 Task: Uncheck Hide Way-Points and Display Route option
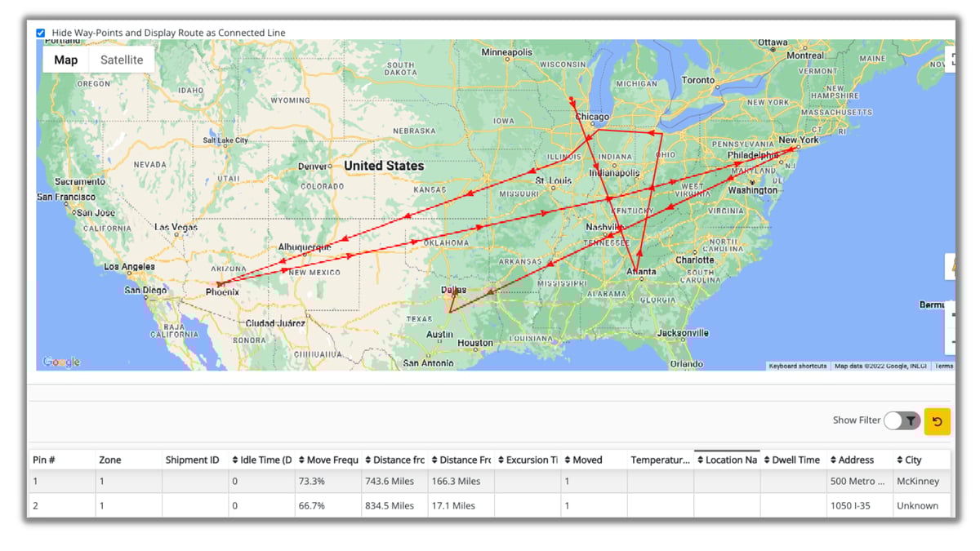tap(40, 32)
